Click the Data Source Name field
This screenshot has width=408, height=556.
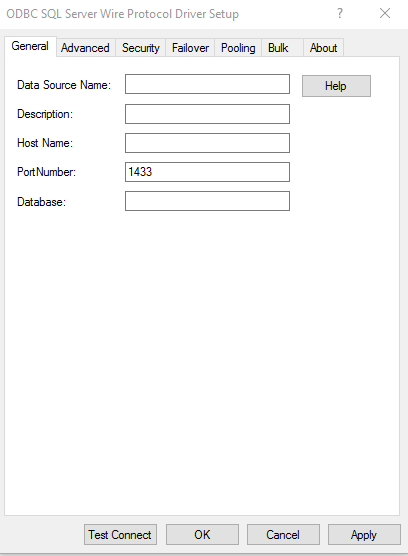click(x=207, y=84)
